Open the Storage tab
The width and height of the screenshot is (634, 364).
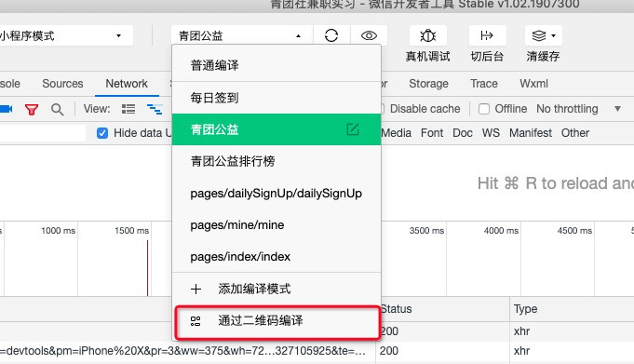(428, 84)
